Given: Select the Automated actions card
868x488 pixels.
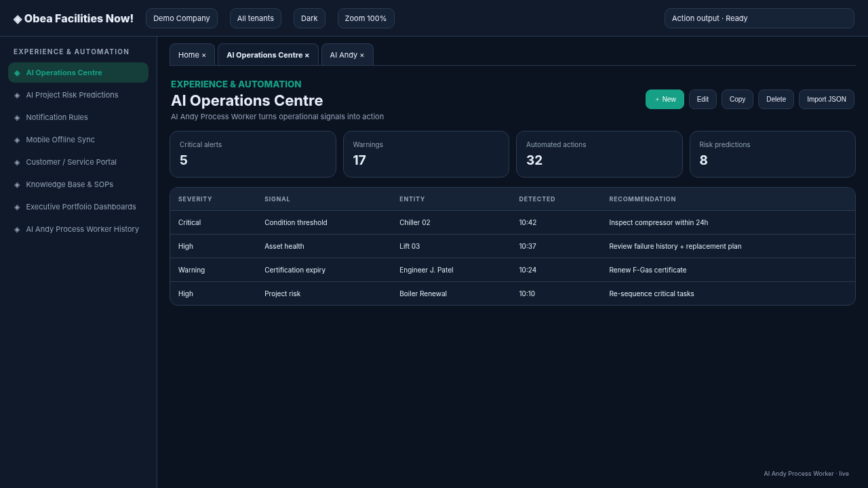Looking at the screenshot, I should [599, 155].
